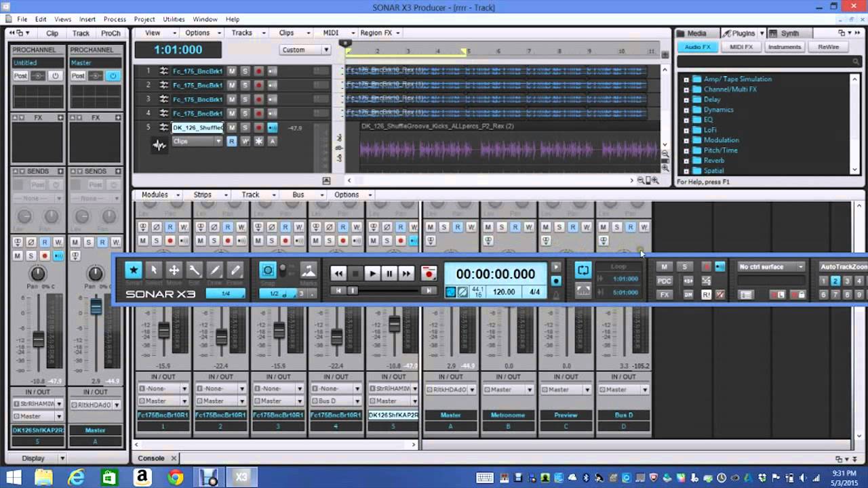Clear all solos with Mix module S
This screenshot has width=868, height=488.
(x=684, y=266)
